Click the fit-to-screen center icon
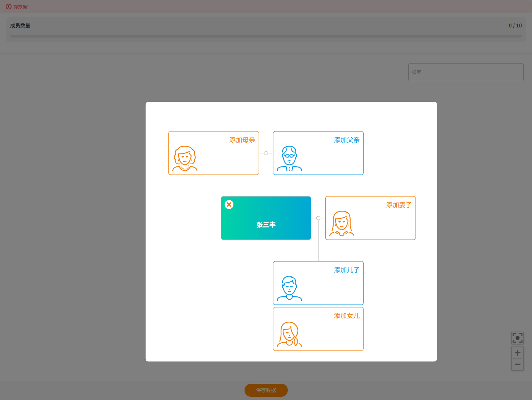This screenshot has height=400, width=532. coord(518,338)
